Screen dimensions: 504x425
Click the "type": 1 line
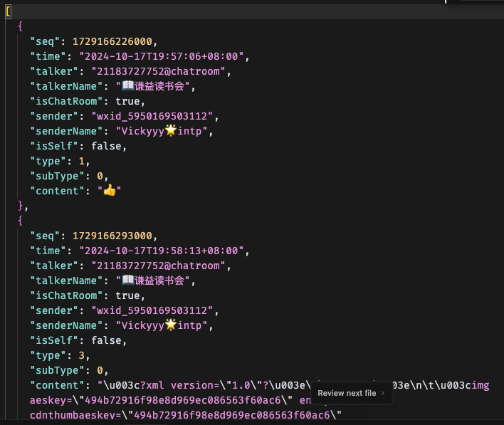[x=60, y=161]
